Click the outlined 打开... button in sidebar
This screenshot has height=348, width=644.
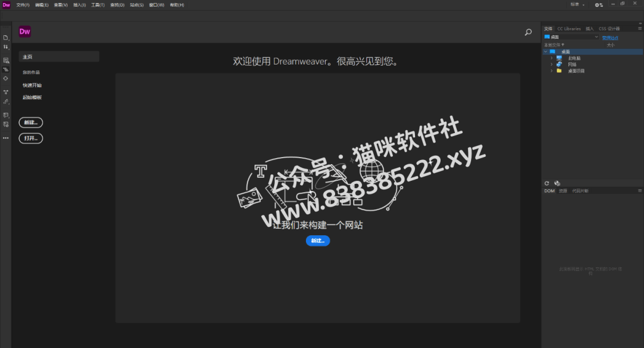pyautogui.click(x=31, y=138)
